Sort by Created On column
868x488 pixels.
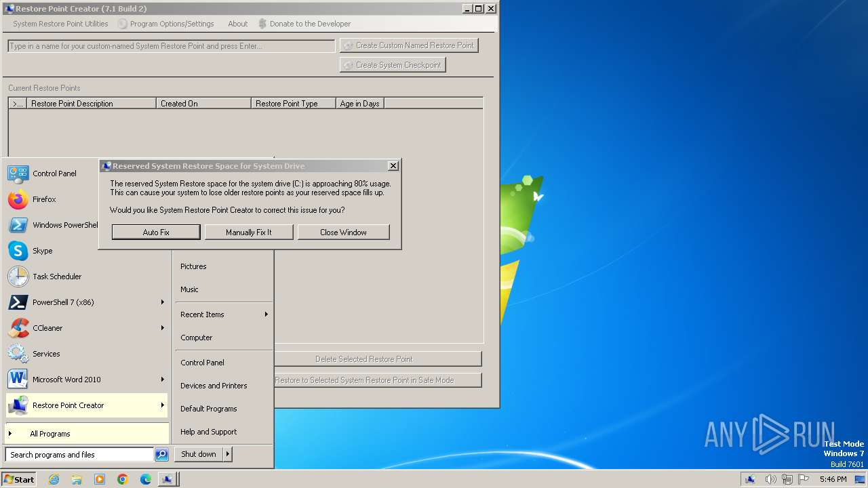pyautogui.click(x=203, y=104)
